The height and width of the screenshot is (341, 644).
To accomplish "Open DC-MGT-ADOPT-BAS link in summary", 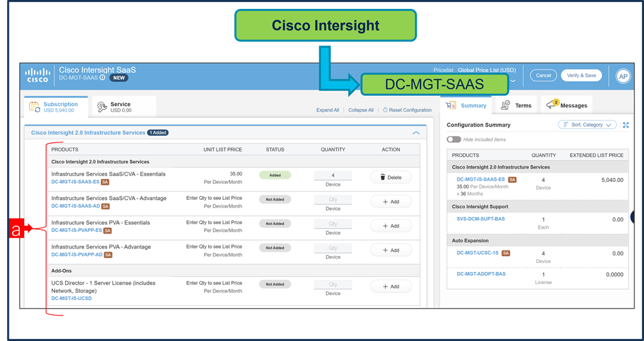I will click(481, 274).
